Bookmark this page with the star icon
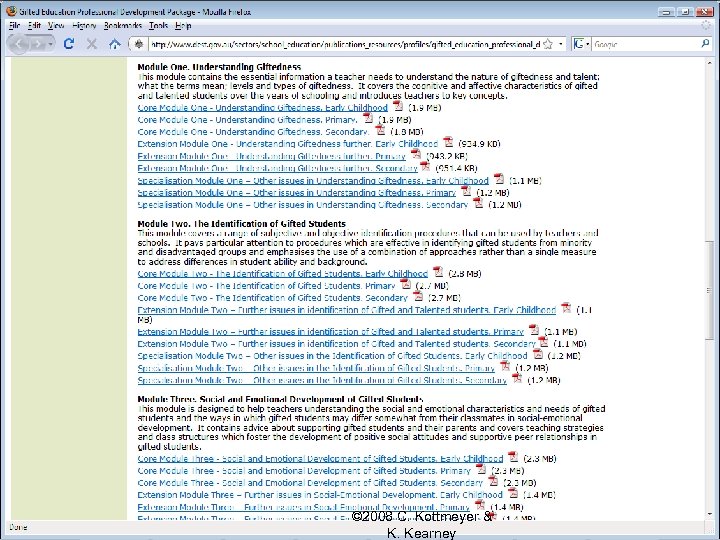The height and width of the screenshot is (540, 720). 548,44
